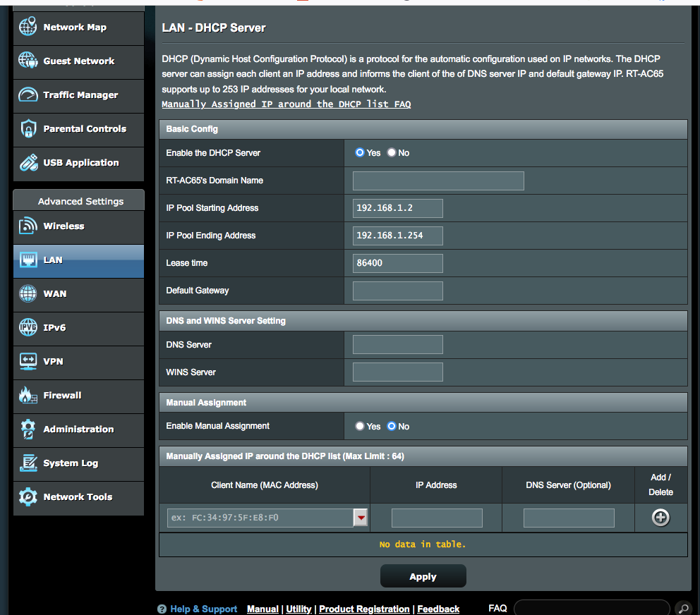This screenshot has height=615, width=700.
Task: Click the System Log notepad icon
Action: coord(28,463)
